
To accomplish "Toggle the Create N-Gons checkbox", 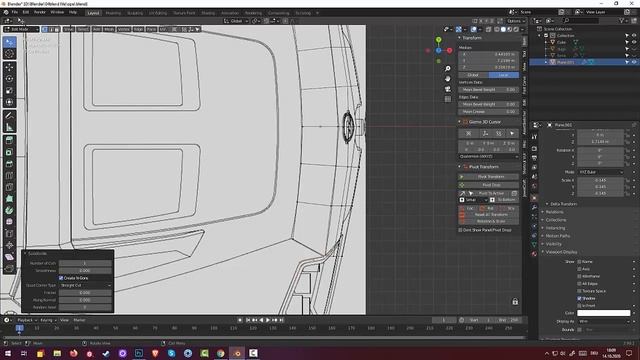I will point(61,278).
